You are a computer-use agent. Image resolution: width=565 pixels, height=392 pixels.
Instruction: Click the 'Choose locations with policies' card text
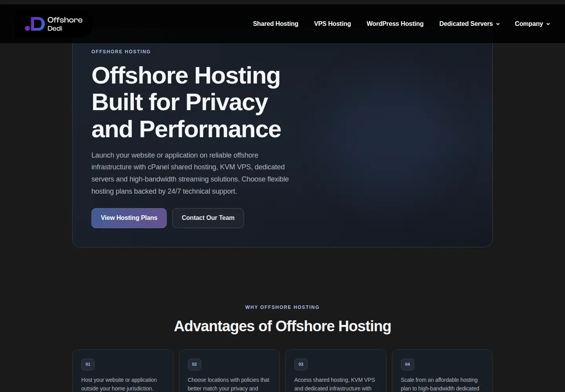229,384
